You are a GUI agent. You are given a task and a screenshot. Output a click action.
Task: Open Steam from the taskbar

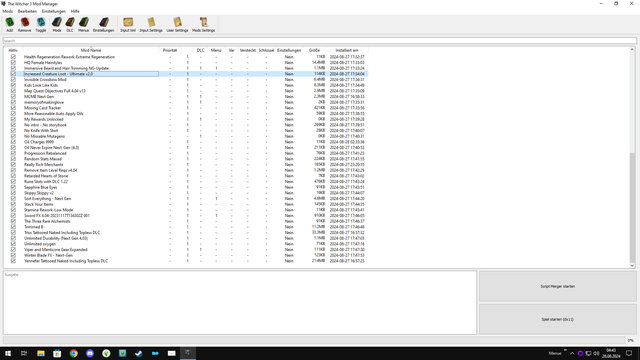coord(139,353)
